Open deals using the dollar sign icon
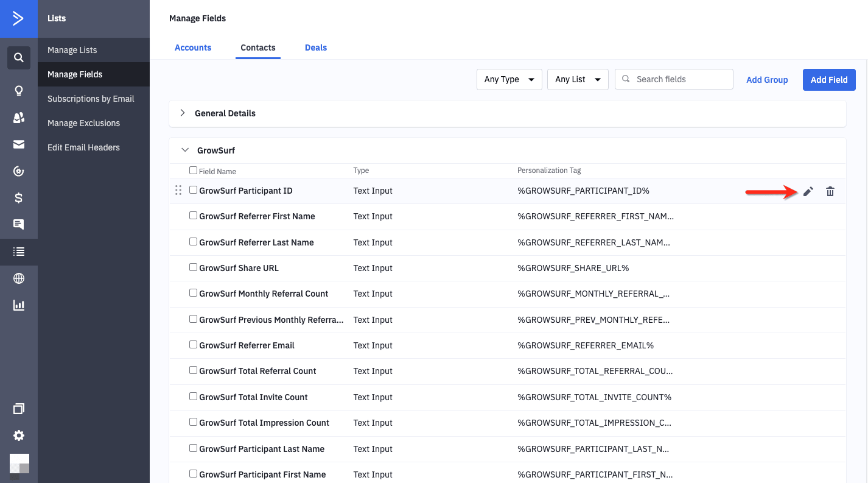Screen dimensions: 868x483 click(x=19, y=198)
